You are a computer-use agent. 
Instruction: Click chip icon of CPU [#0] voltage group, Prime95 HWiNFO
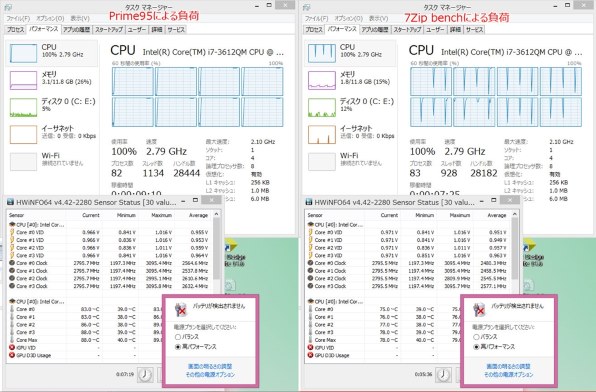point(12,224)
